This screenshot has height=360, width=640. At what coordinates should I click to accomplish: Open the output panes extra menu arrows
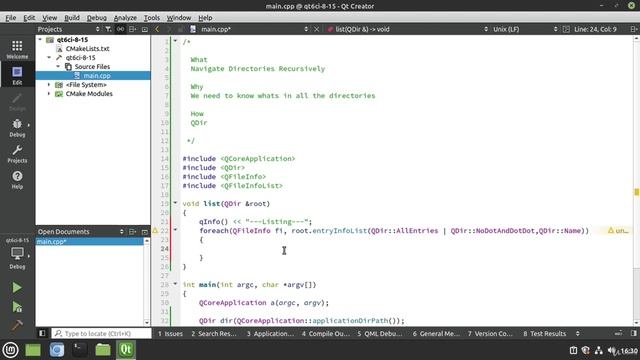click(578, 333)
